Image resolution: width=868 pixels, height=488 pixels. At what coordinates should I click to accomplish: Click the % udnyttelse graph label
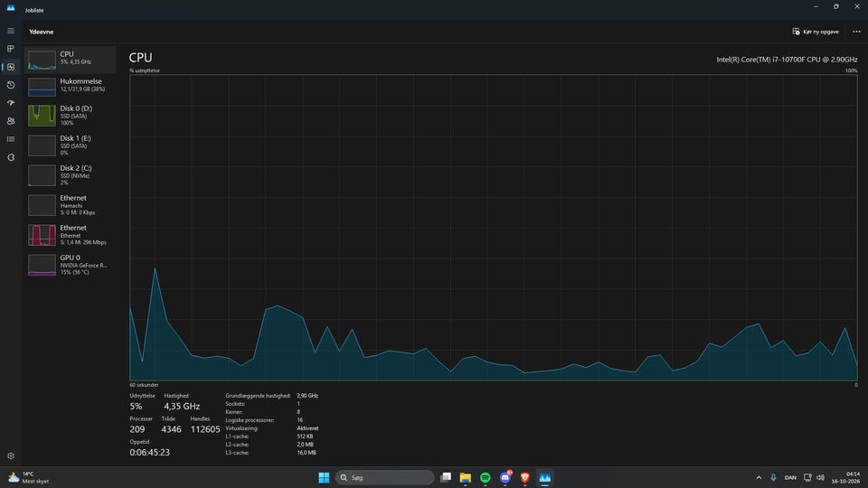tap(145, 70)
